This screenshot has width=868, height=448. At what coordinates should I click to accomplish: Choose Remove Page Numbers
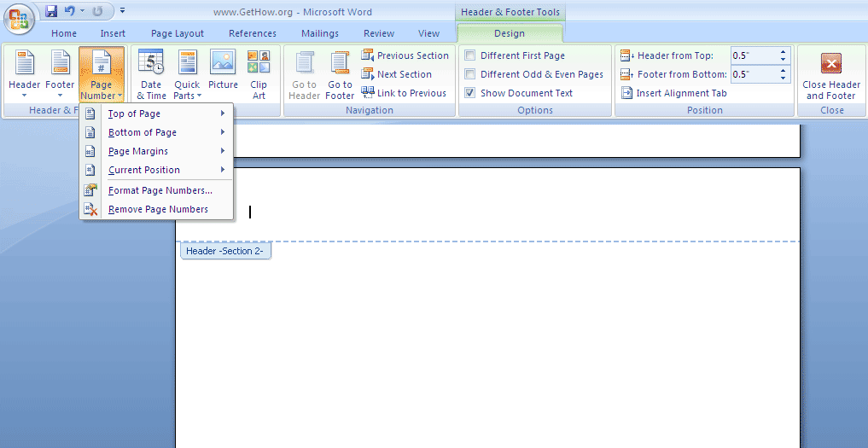(x=156, y=209)
